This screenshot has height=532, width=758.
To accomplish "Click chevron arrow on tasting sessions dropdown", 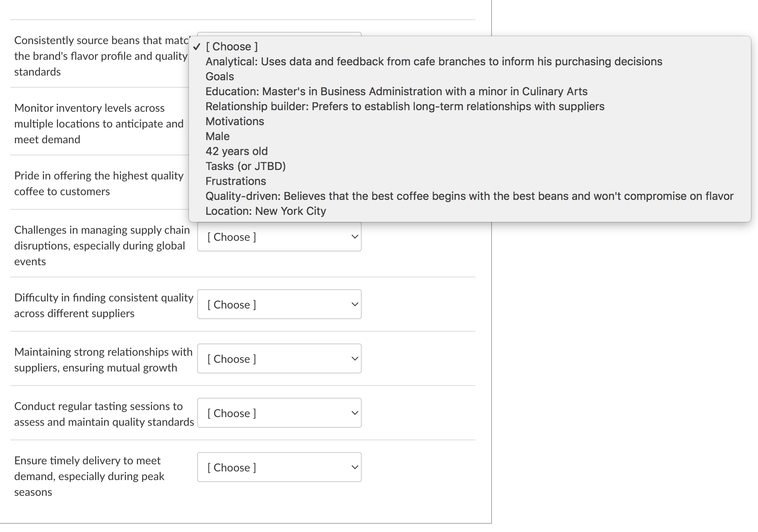I will point(355,413).
